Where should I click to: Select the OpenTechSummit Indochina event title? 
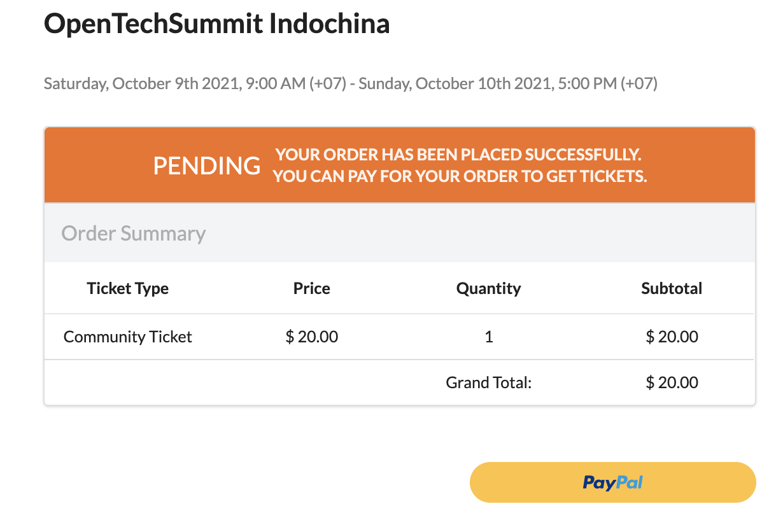216,24
